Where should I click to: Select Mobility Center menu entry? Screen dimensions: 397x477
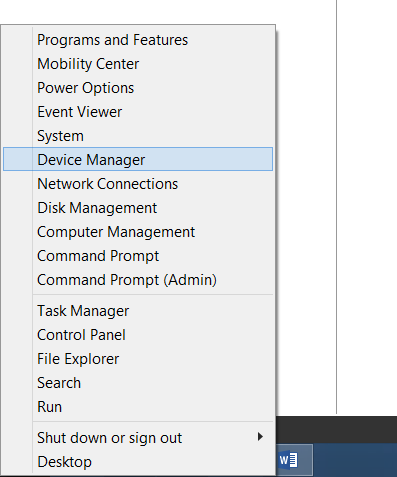(x=138, y=64)
